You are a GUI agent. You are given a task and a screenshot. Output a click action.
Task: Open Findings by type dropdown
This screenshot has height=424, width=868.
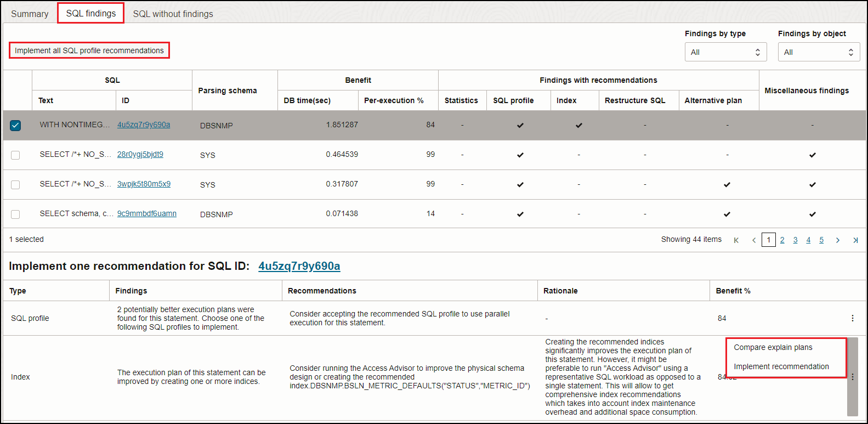point(725,52)
